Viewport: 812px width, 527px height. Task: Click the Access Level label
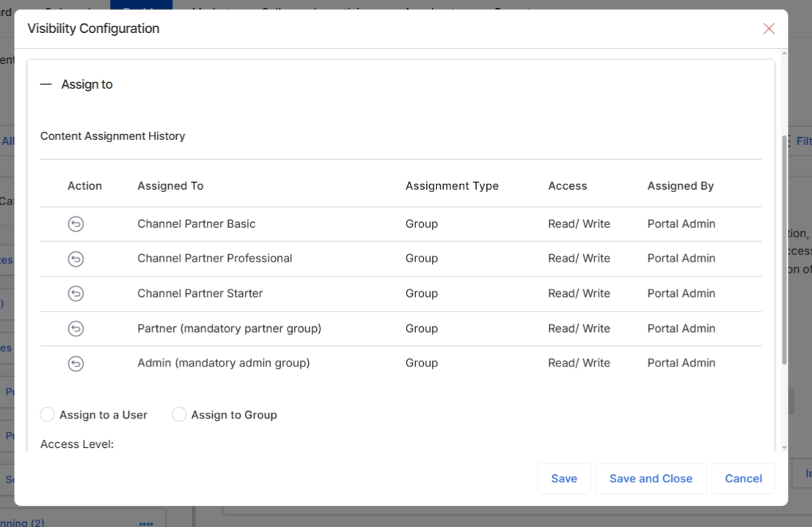(x=76, y=444)
